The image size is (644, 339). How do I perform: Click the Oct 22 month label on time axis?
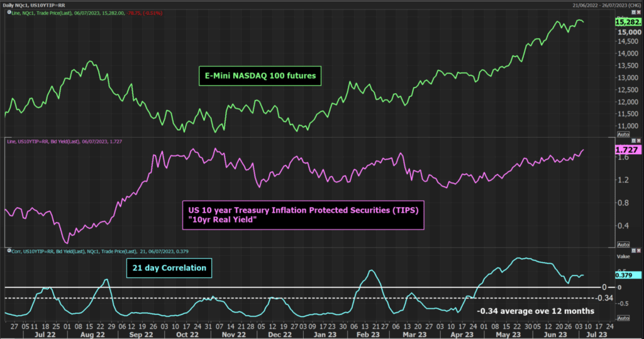187,335
